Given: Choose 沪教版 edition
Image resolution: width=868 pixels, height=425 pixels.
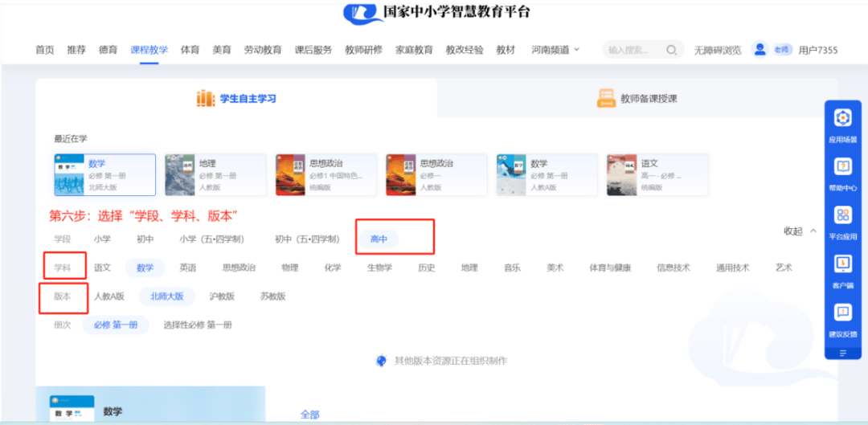Looking at the screenshot, I should click(x=222, y=296).
